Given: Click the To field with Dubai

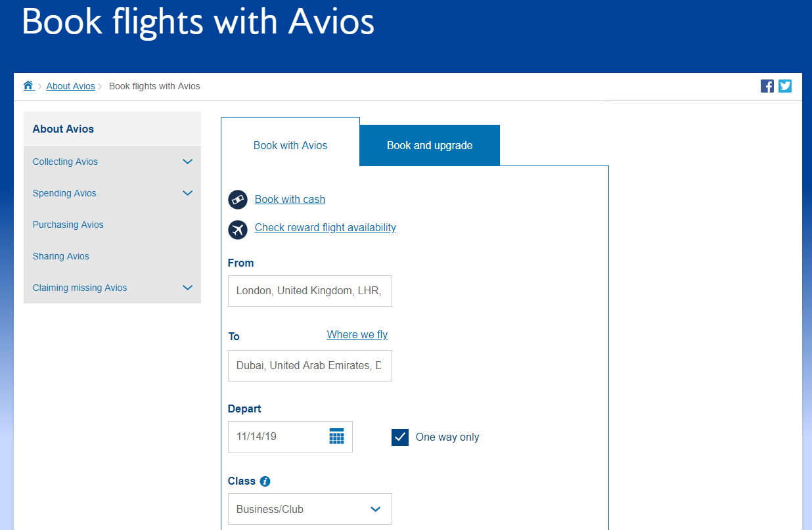Looking at the screenshot, I should pyautogui.click(x=310, y=366).
